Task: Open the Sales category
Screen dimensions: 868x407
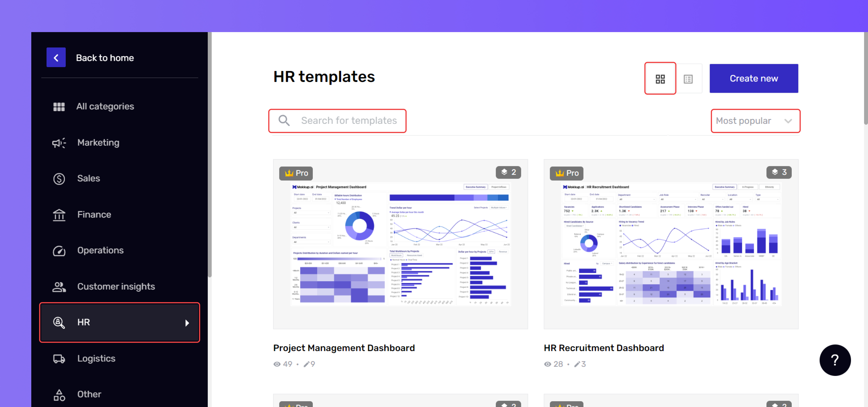Action: (89, 178)
